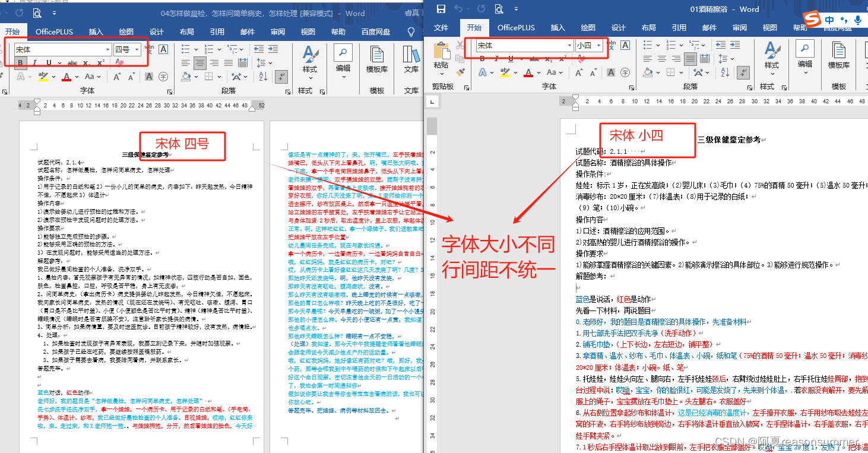Open font size dropdown 小四 in right window
The height and width of the screenshot is (453, 868).
[598, 46]
